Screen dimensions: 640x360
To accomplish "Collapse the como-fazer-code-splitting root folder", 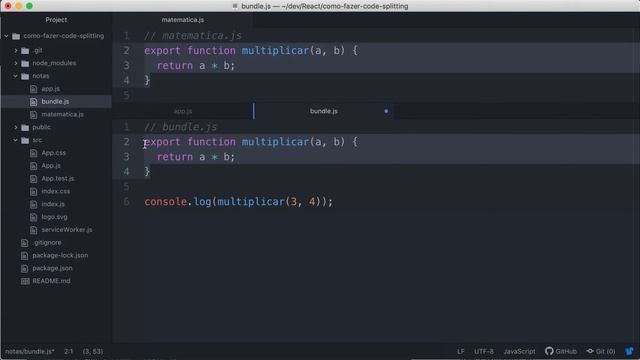I will click(7, 36).
